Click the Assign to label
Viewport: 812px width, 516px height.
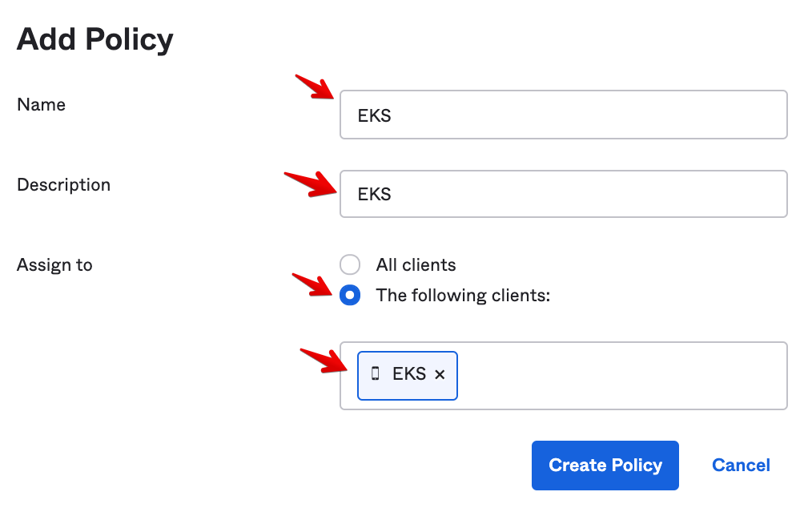(54, 264)
